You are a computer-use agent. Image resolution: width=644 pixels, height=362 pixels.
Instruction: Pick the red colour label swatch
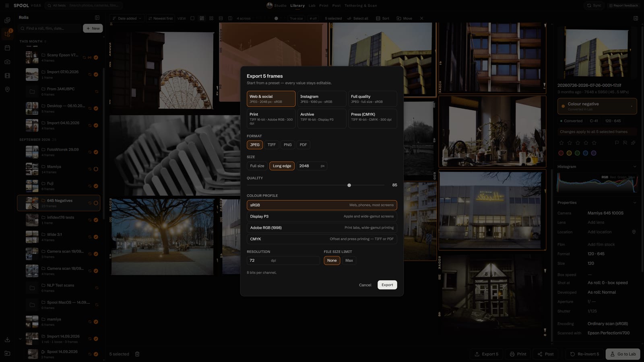pyautogui.click(x=561, y=153)
